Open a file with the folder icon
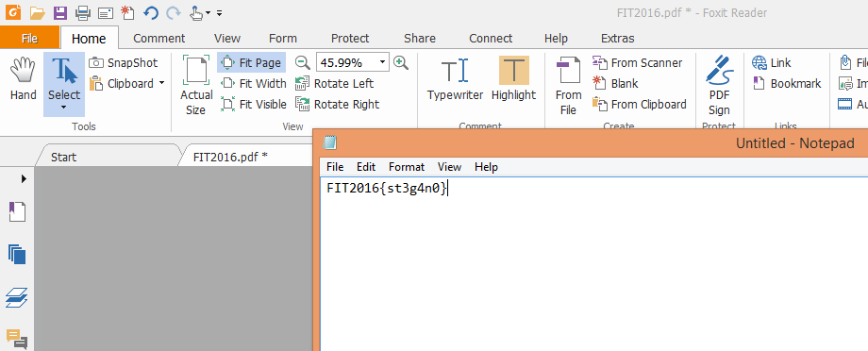Screen dimensions: 868x351 pos(37,12)
